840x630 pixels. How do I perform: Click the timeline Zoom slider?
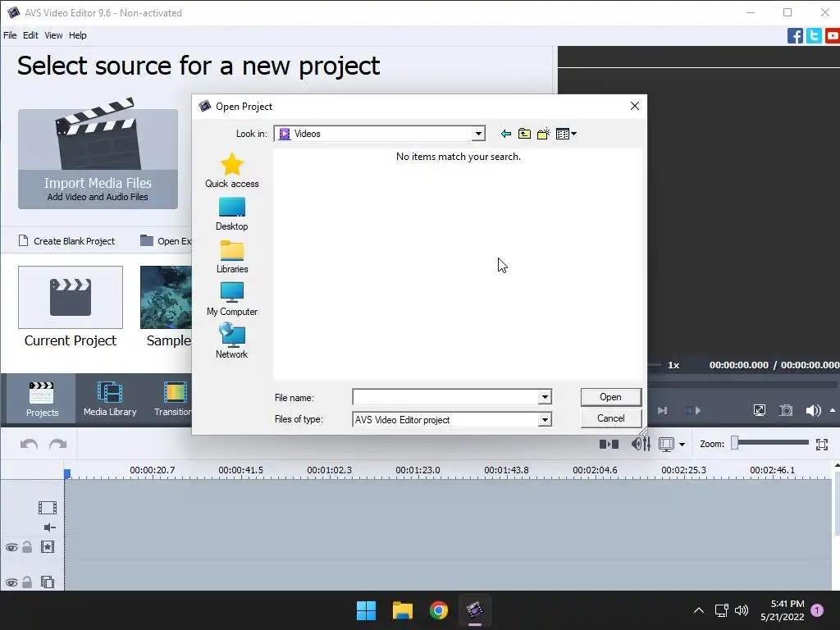[770, 442]
